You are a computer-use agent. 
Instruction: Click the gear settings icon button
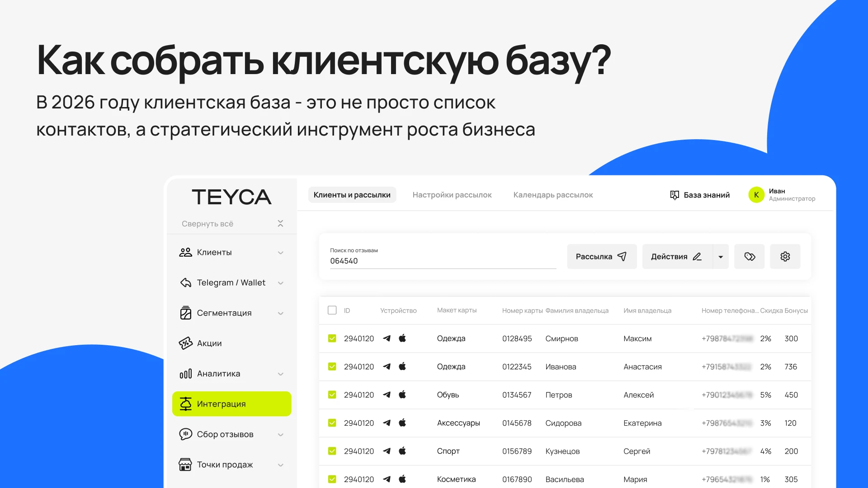click(785, 257)
